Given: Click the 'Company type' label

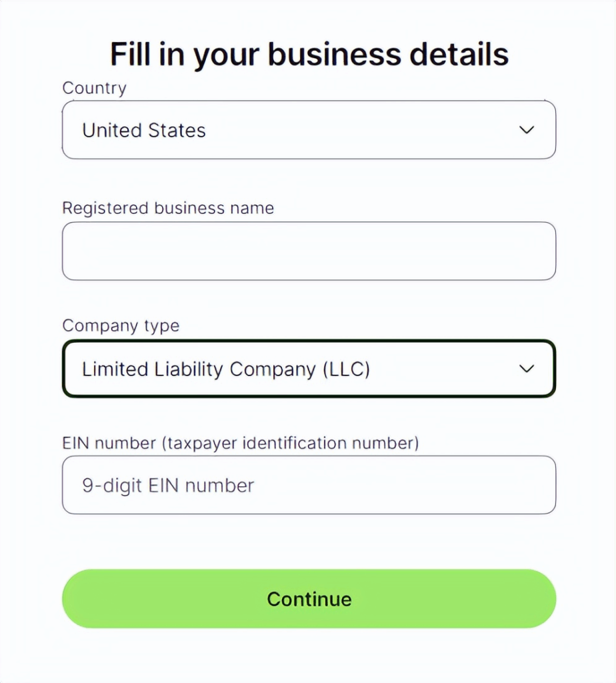Looking at the screenshot, I should 121,325.
